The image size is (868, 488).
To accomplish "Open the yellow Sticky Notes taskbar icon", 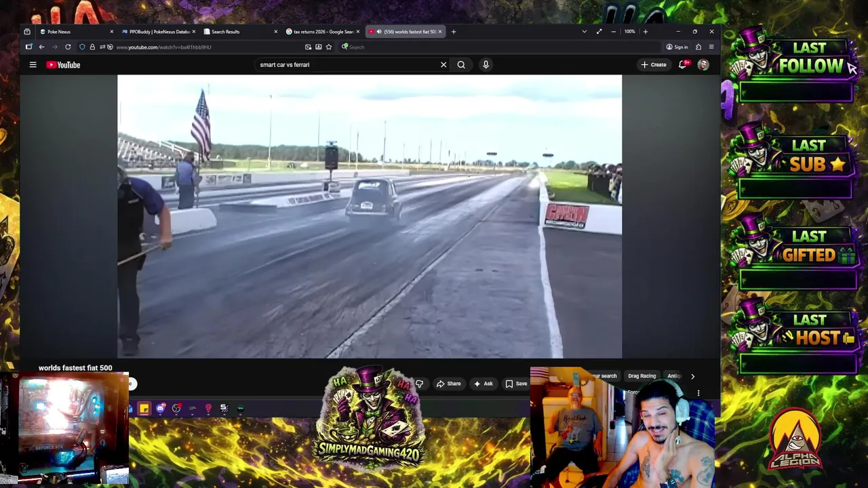I will pyautogui.click(x=144, y=408).
